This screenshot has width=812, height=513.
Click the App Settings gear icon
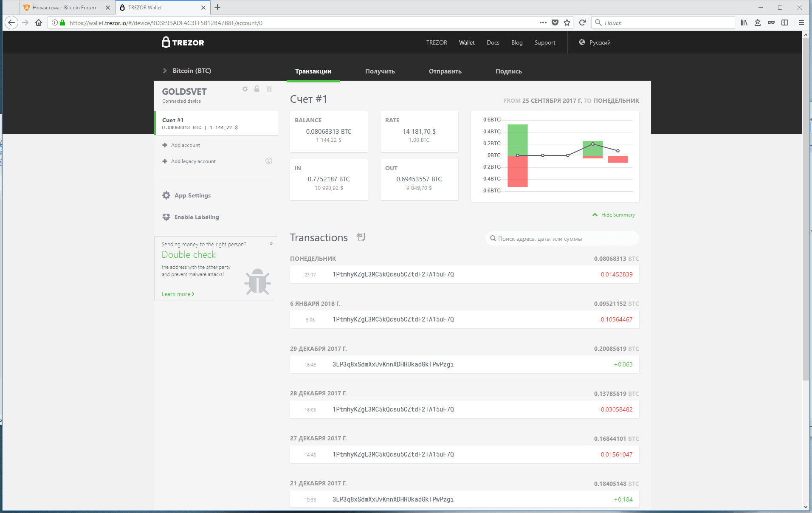pos(166,195)
